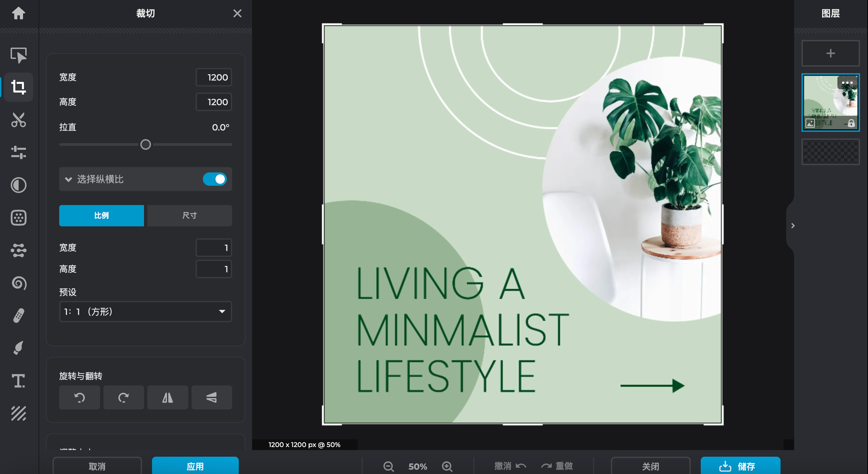868x474 pixels.
Task: Select the Draw brush tool
Action: click(x=19, y=348)
